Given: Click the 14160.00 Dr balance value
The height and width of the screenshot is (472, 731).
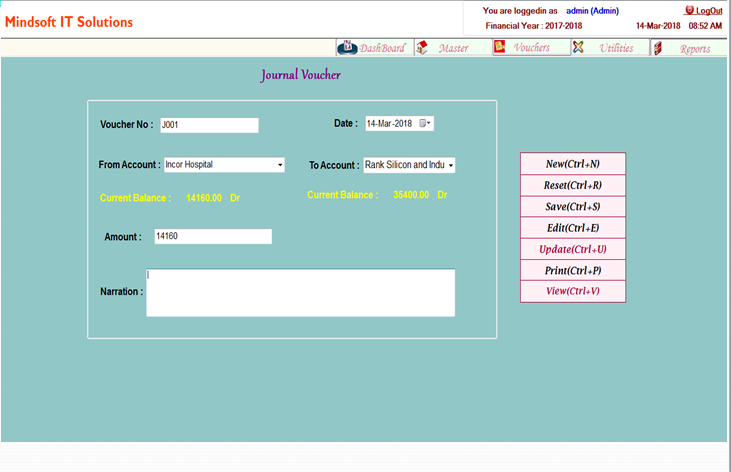Looking at the screenshot, I should point(213,198).
